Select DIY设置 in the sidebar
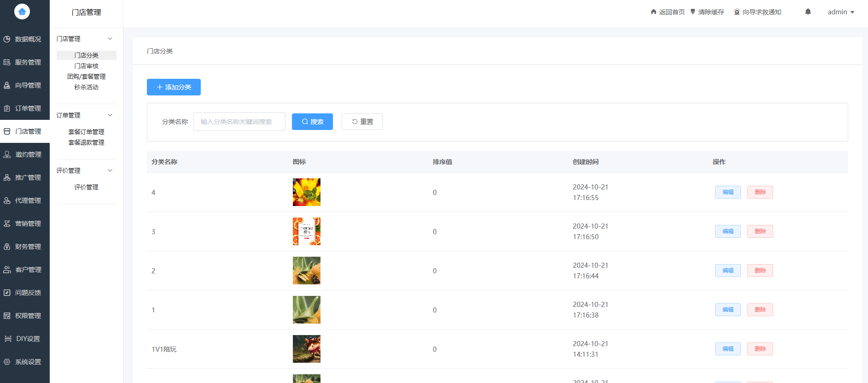Image resolution: width=868 pixels, height=383 pixels. pyautogui.click(x=25, y=339)
